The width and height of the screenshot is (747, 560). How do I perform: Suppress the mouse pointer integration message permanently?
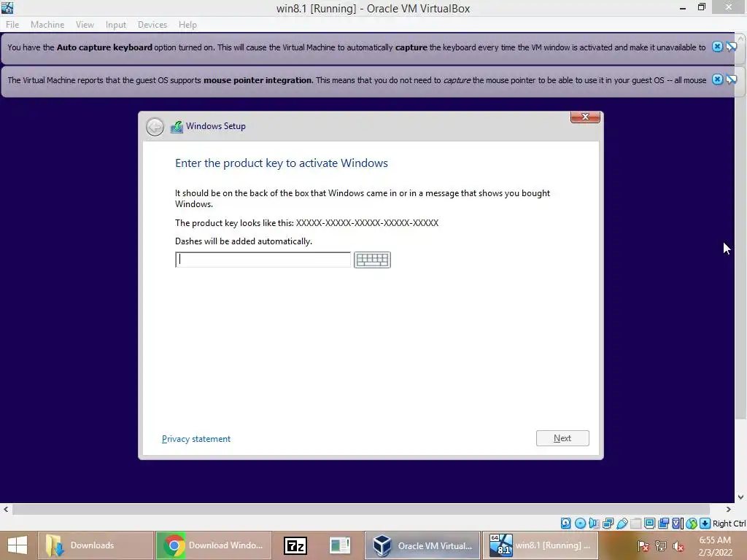click(x=731, y=79)
